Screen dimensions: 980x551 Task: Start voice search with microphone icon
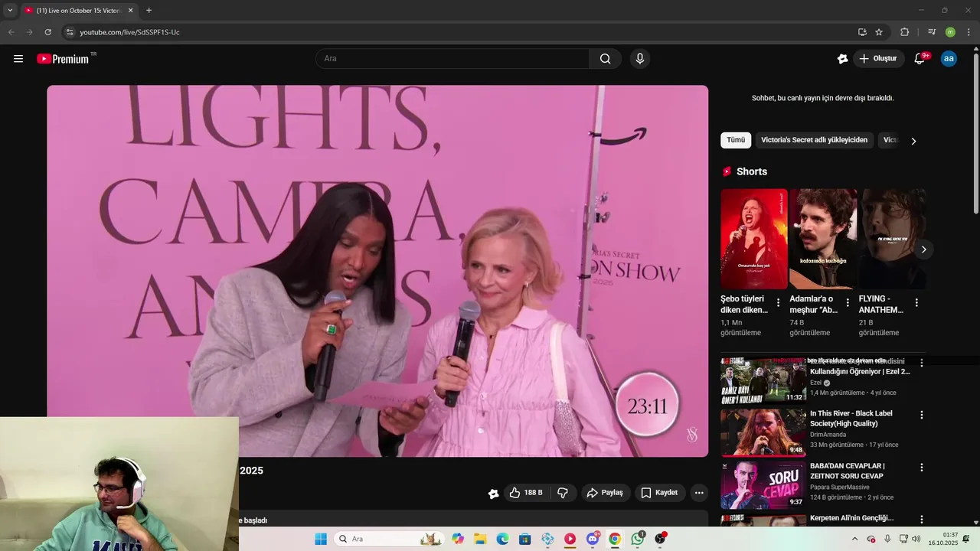(x=640, y=59)
